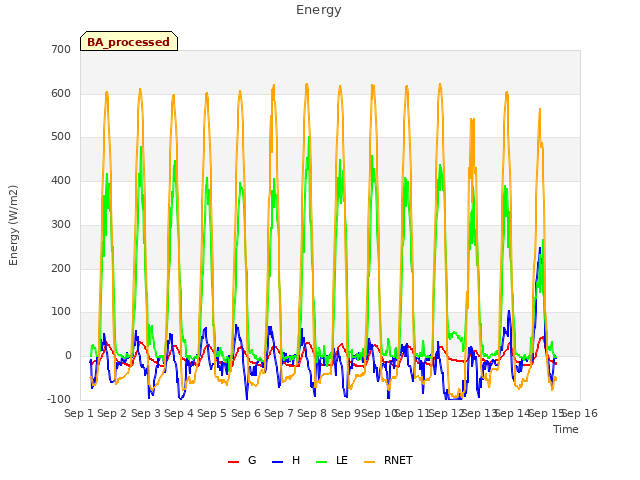Click the Sep 2 x-axis label
The image size is (640, 480).
click(112, 413)
